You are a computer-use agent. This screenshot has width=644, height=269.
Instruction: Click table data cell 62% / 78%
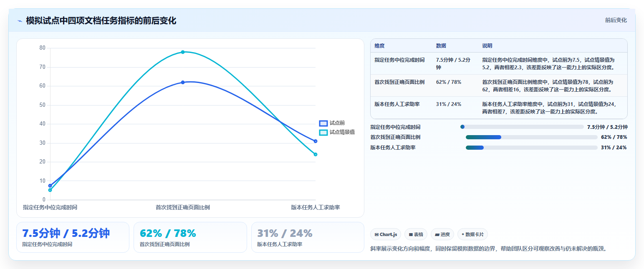pos(449,82)
